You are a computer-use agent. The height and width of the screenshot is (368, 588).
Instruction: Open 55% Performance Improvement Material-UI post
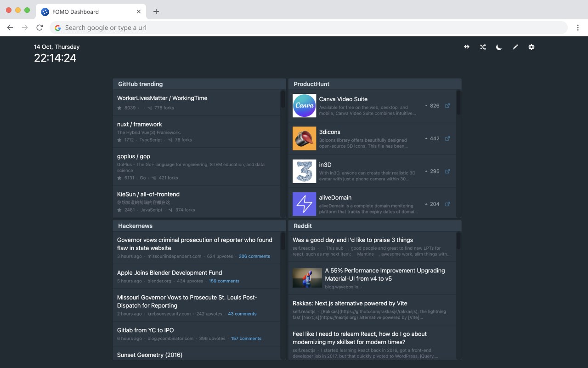point(385,275)
